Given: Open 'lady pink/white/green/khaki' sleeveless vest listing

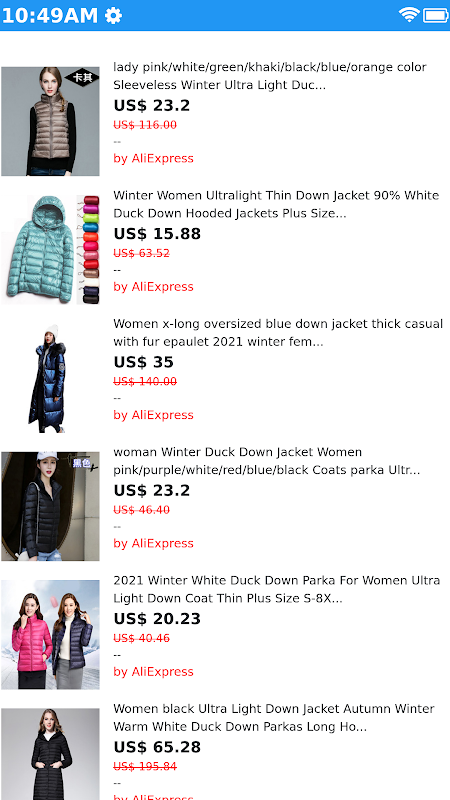Looking at the screenshot, I should point(270,76).
